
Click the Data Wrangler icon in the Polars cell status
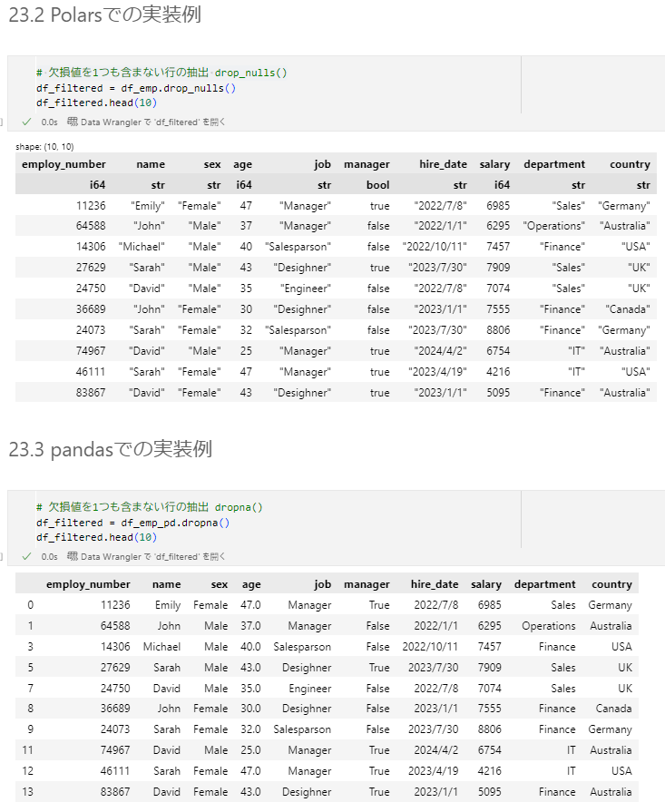(x=73, y=122)
